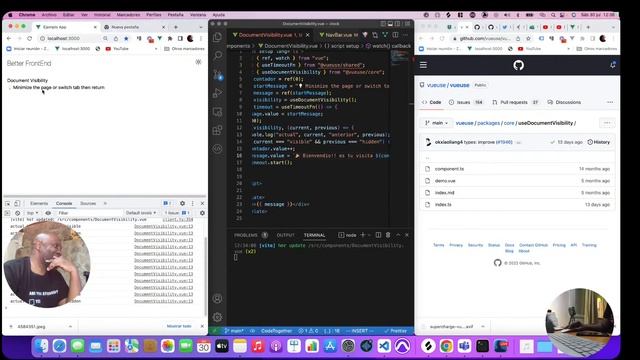640x360 pixels.
Task: Open the terminal launch profile dropdown arrow
Action: 369,235
